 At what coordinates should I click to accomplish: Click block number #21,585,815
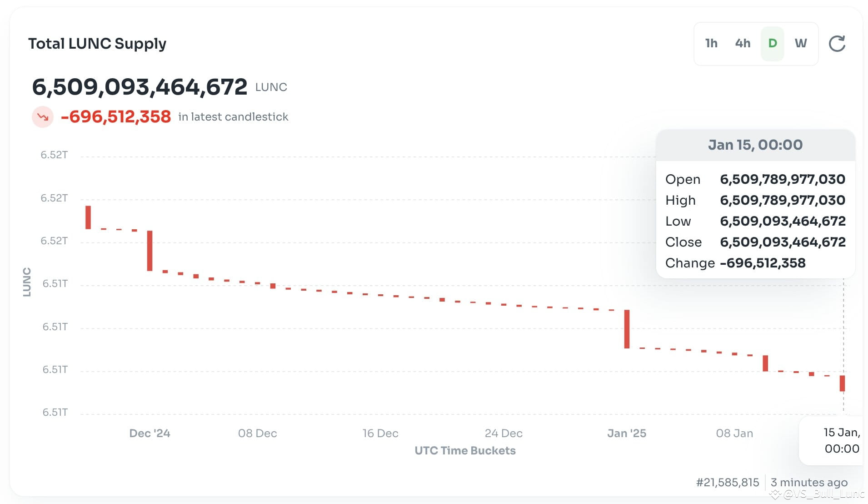(x=727, y=482)
